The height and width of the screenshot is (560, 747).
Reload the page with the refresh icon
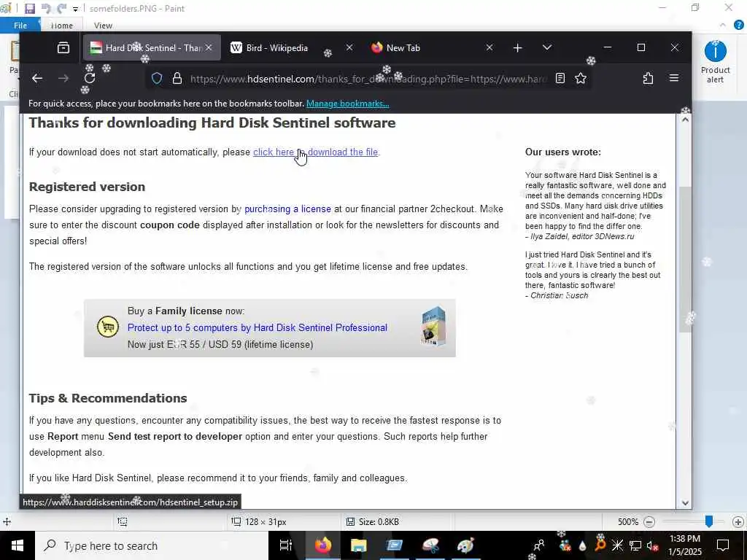click(90, 78)
